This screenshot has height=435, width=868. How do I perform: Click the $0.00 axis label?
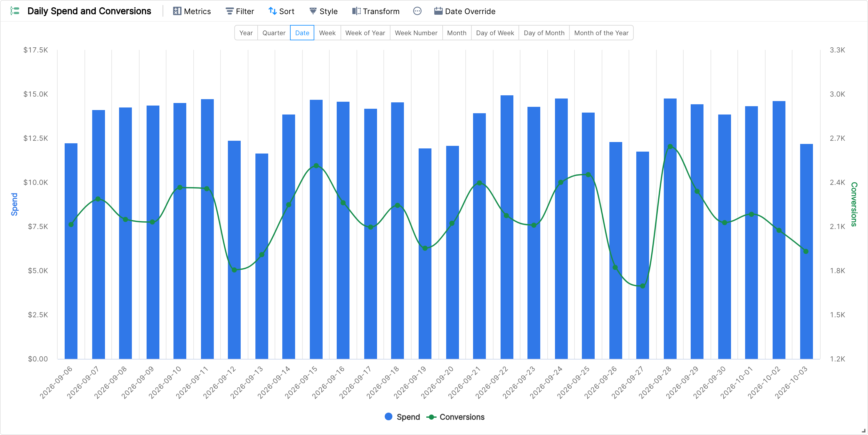coord(38,359)
